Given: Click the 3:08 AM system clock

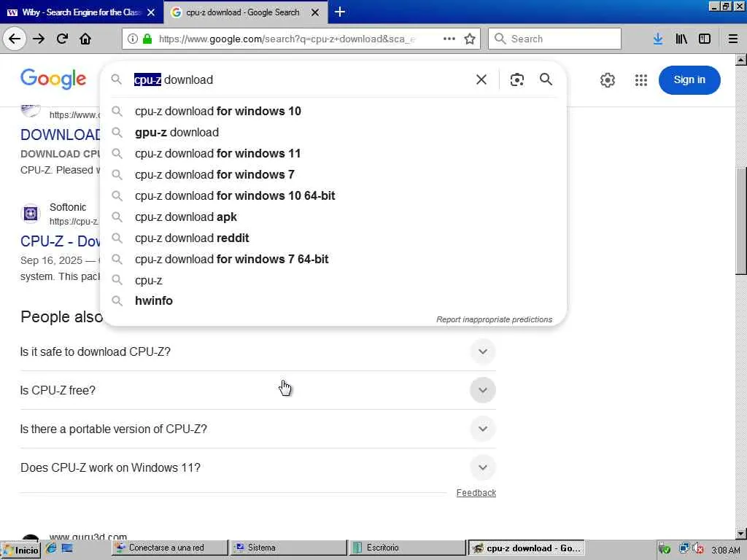Looking at the screenshot, I should pyautogui.click(x=726, y=550).
